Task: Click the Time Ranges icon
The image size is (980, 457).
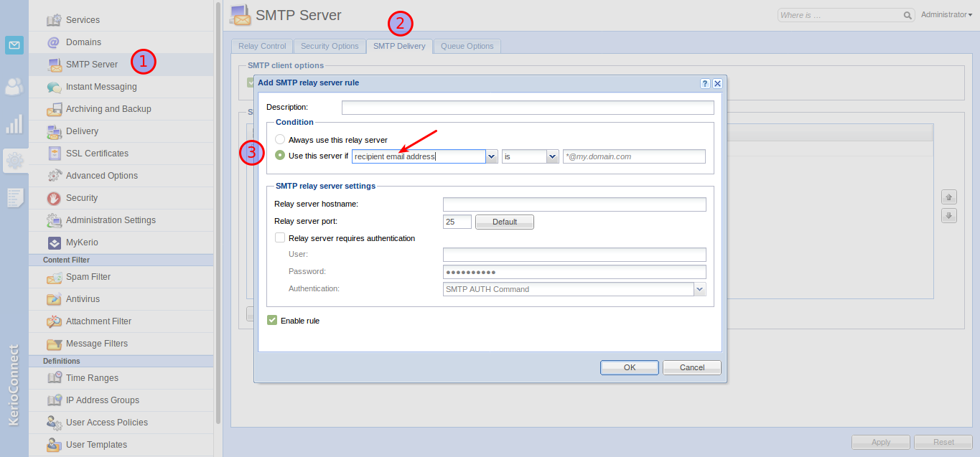Action: (x=54, y=378)
